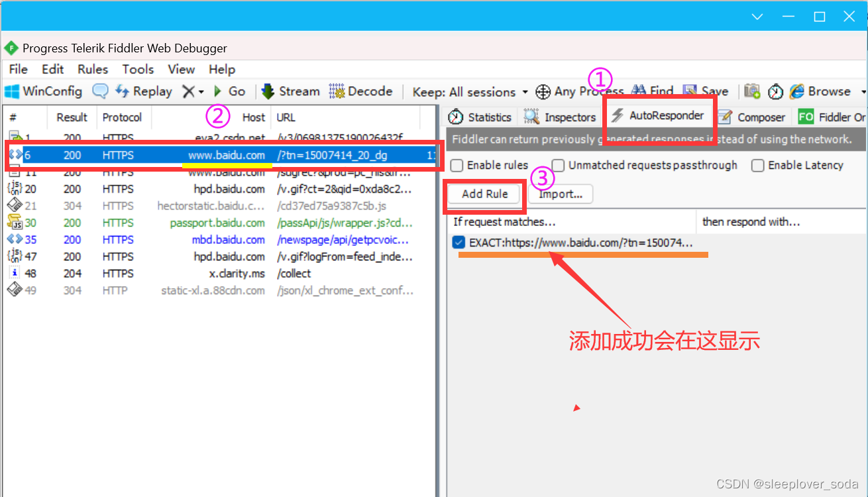This screenshot has width=868, height=497.
Task: Click the Add Rule button
Action: click(485, 193)
